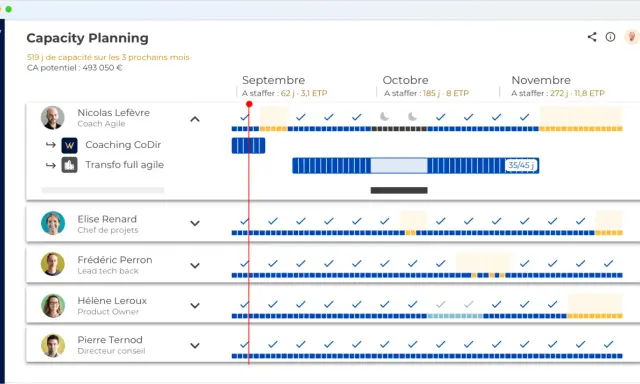This screenshot has height=384, width=640.
Task: Click the name Pierre Ternod
Action: [110, 340]
